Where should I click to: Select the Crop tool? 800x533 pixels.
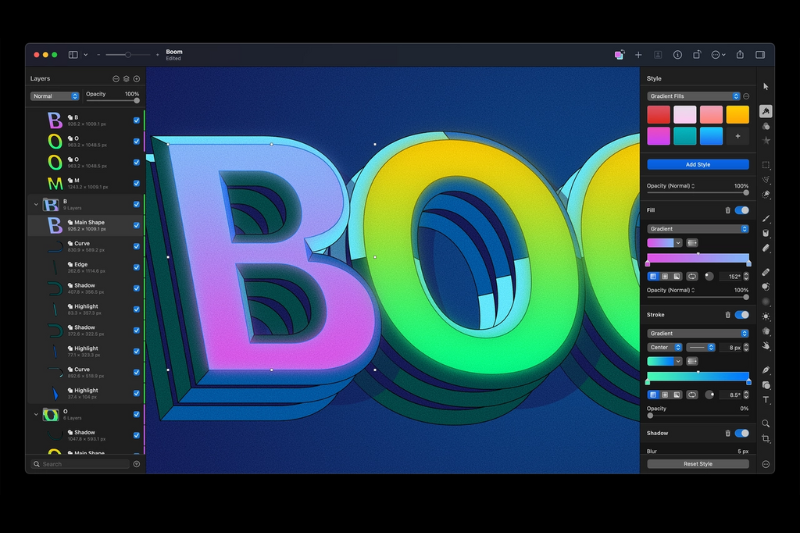point(765,438)
